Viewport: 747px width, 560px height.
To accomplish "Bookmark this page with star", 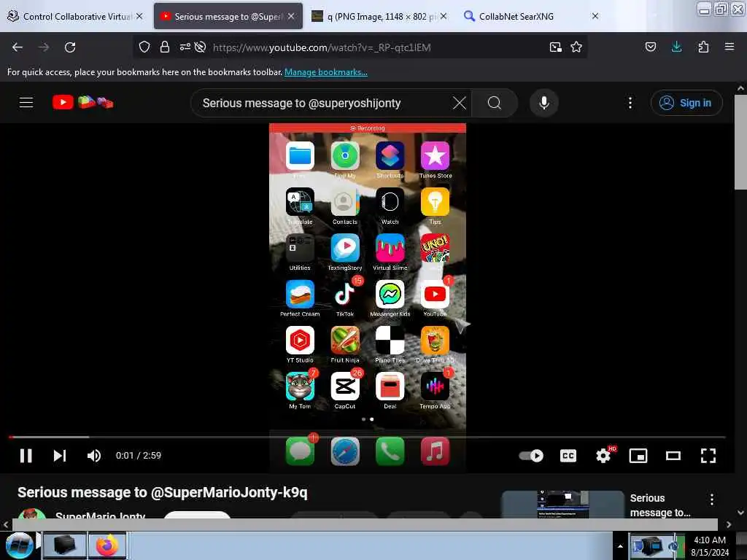I will point(576,47).
